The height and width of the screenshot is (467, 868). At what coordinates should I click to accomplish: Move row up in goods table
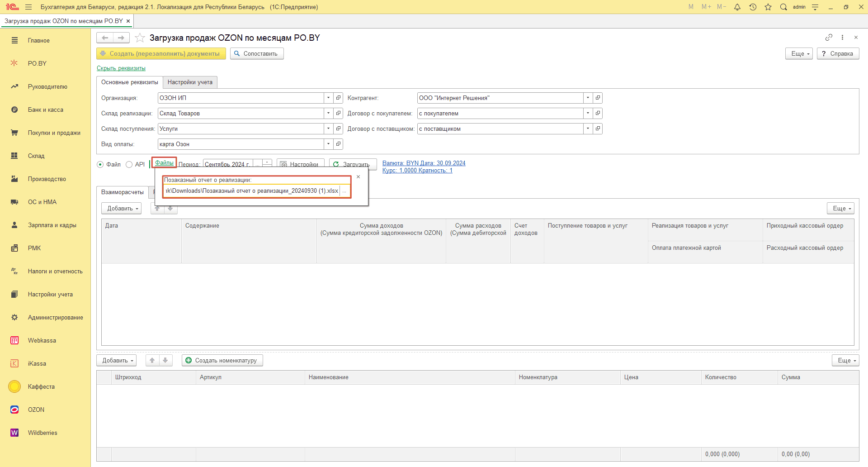[x=152, y=360]
